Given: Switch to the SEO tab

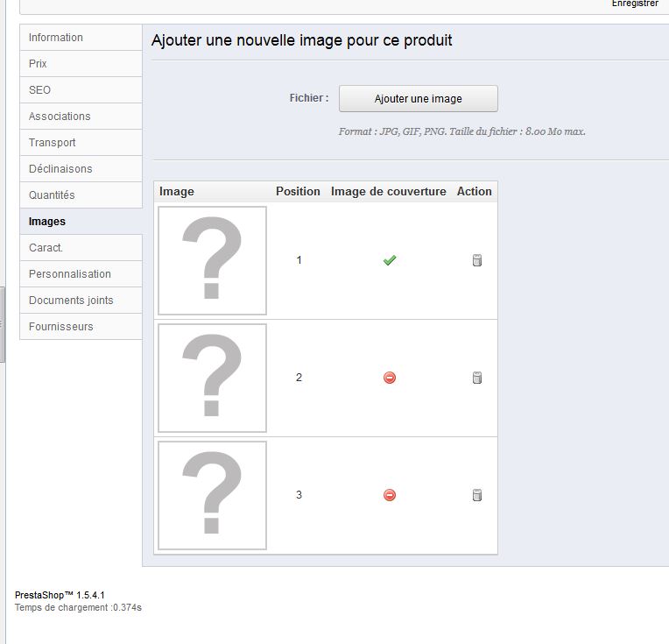Looking at the screenshot, I should pos(81,90).
